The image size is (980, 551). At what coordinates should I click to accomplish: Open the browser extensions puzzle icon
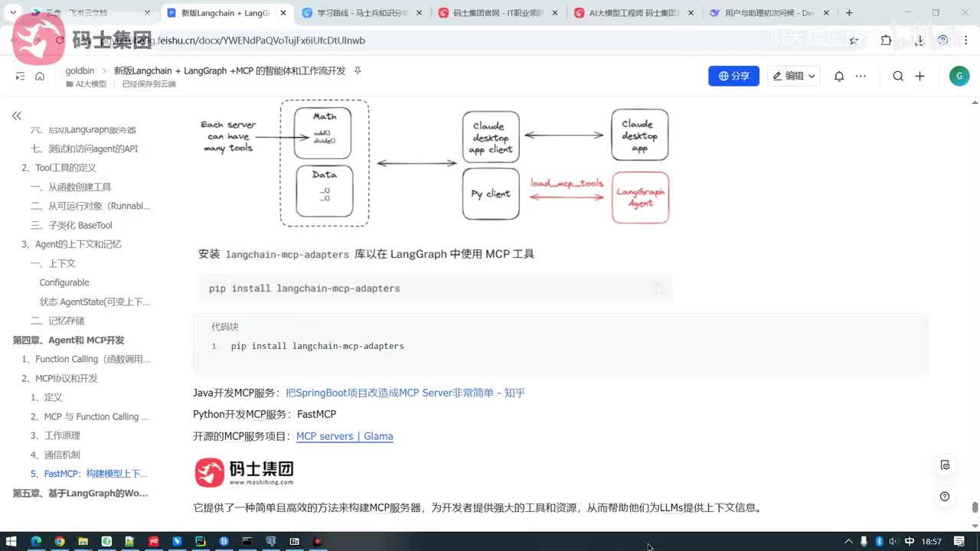[886, 41]
